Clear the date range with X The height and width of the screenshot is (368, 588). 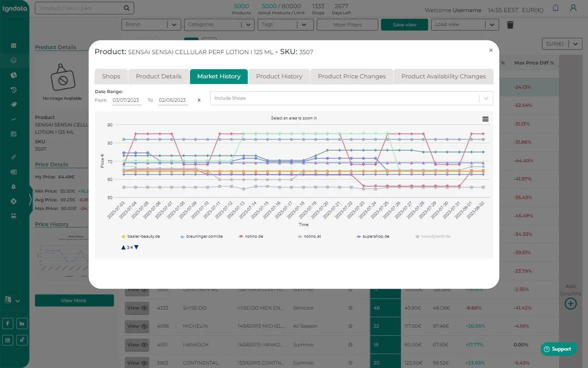pyautogui.click(x=199, y=100)
